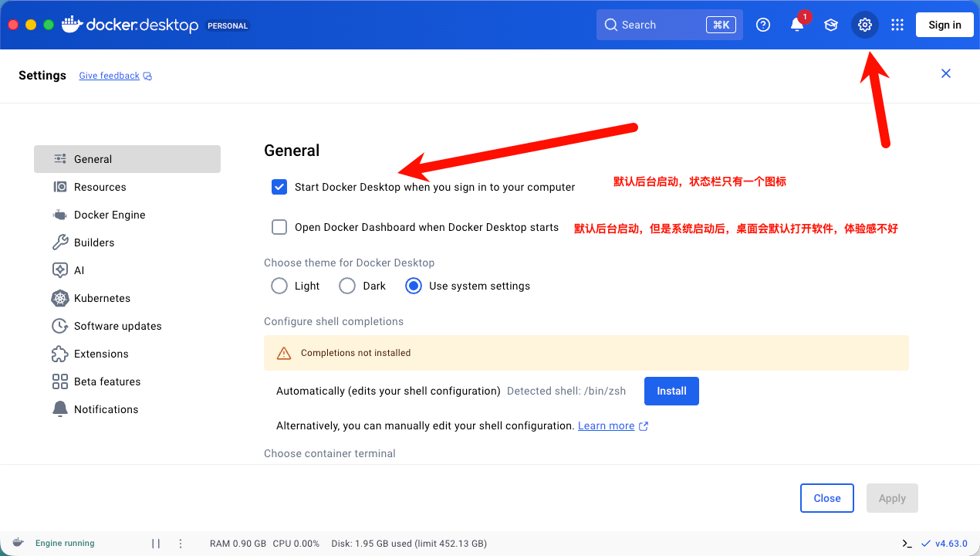
Task: Open the Resources settings section
Action: click(127, 187)
